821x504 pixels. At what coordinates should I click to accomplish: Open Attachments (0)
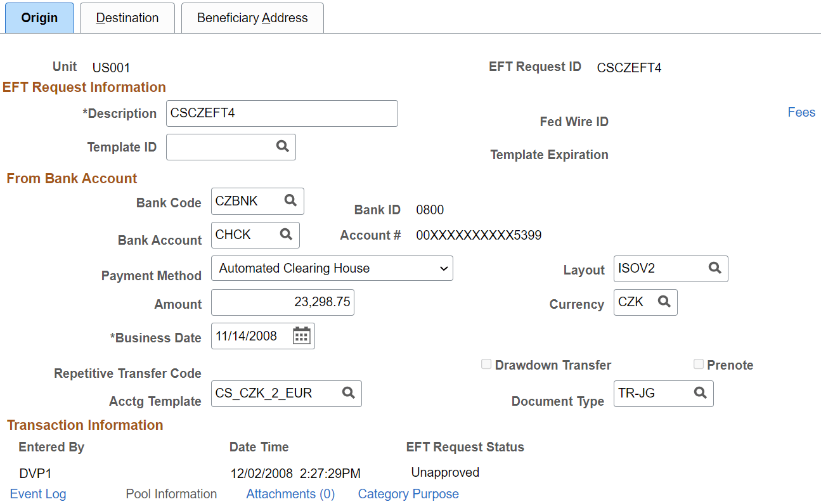290,494
